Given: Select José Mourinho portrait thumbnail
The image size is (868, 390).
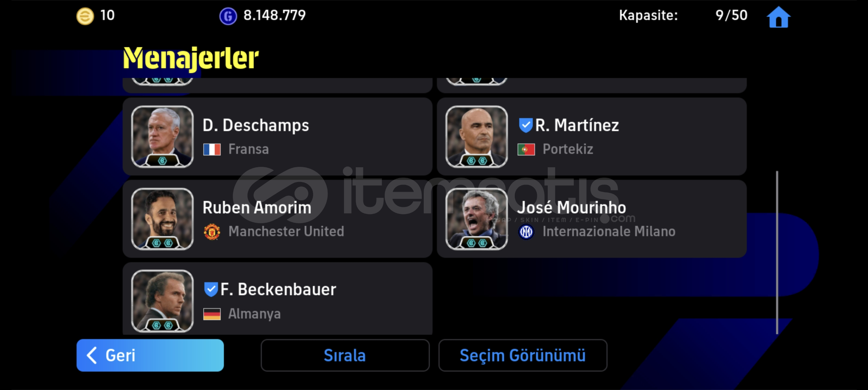Looking at the screenshot, I should pos(476,219).
